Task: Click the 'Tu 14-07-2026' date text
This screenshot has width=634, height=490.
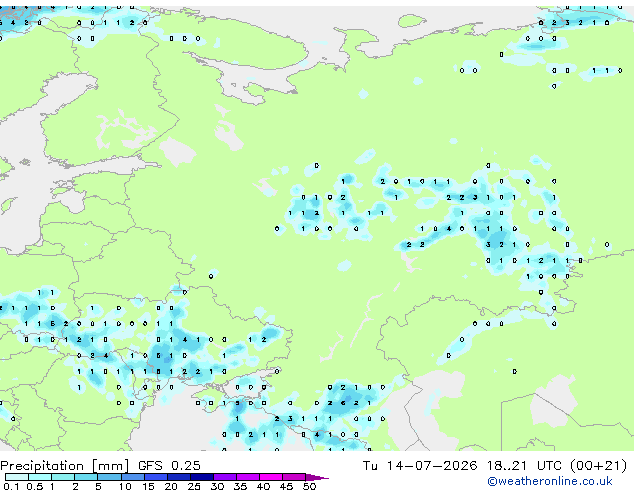Action: [x=420, y=466]
